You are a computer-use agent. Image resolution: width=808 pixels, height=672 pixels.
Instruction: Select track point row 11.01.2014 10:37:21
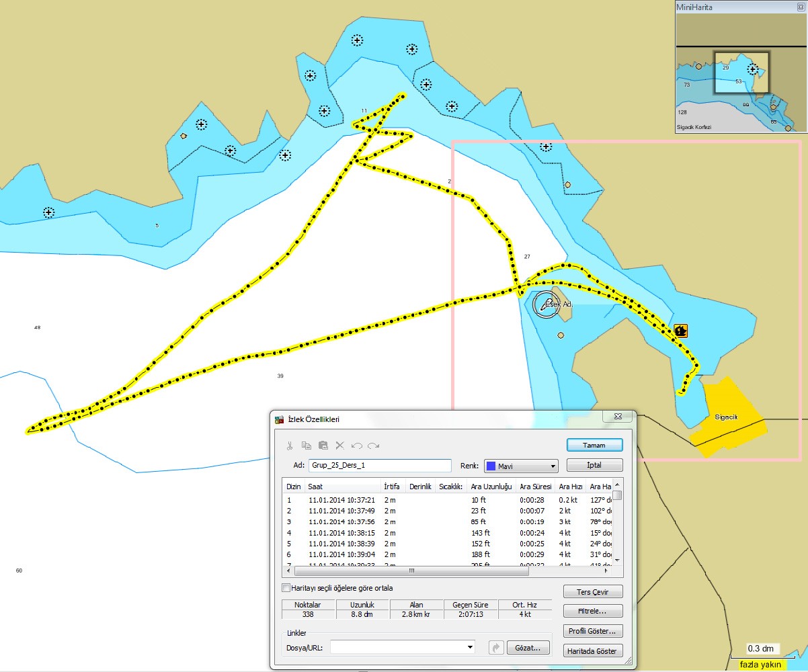click(447, 500)
